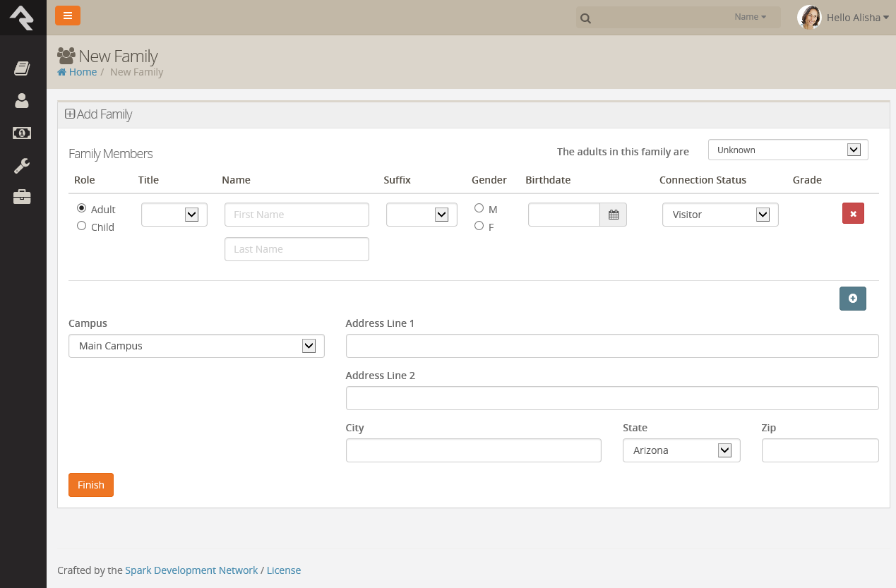This screenshot has height=588, width=896.
Task: Choose gender F radio button
Action: [x=479, y=226]
